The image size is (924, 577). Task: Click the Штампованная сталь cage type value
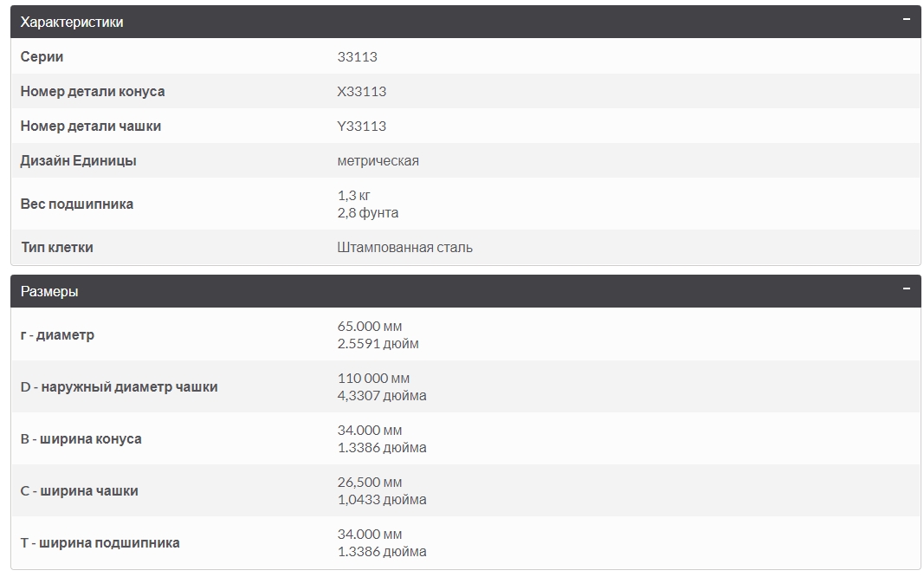tap(404, 248)
